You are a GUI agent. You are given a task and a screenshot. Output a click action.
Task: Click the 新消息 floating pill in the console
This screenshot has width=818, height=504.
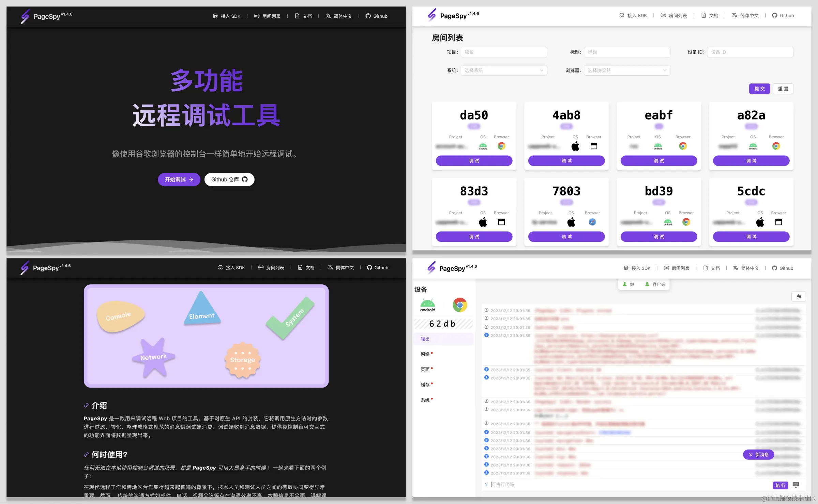[758, 455]
